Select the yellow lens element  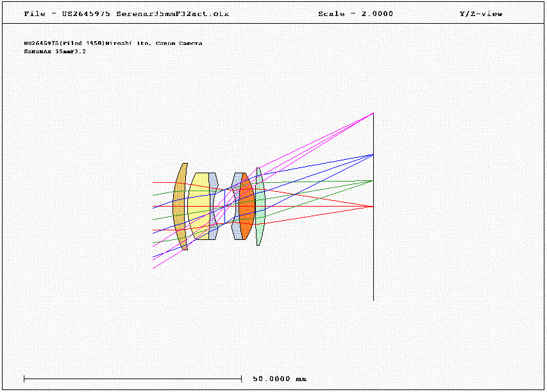pos(199,206)
